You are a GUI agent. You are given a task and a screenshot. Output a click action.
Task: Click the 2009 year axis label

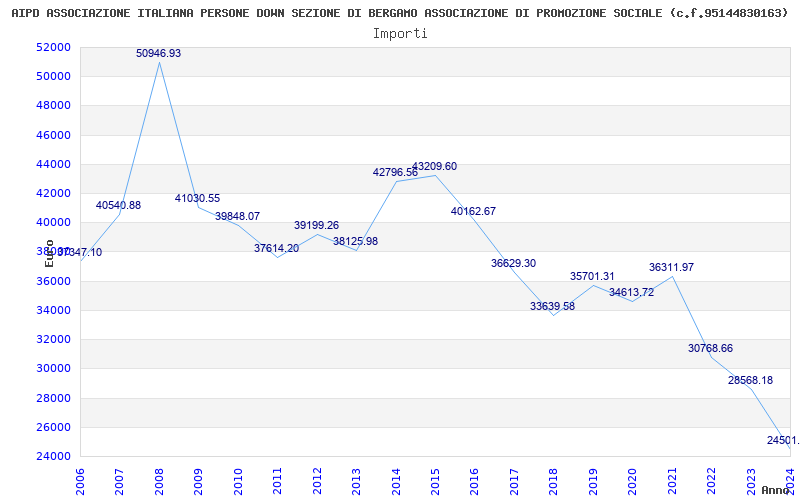point(198,480)
